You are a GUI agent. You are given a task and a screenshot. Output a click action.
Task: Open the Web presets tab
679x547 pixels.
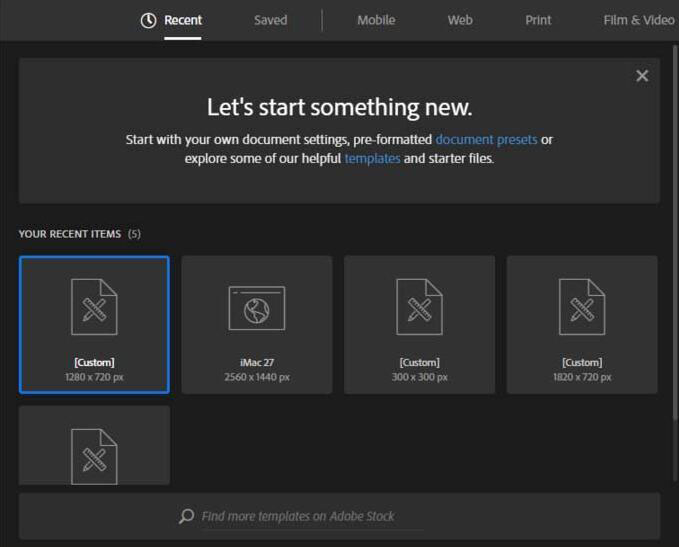(x=460, y=20)
